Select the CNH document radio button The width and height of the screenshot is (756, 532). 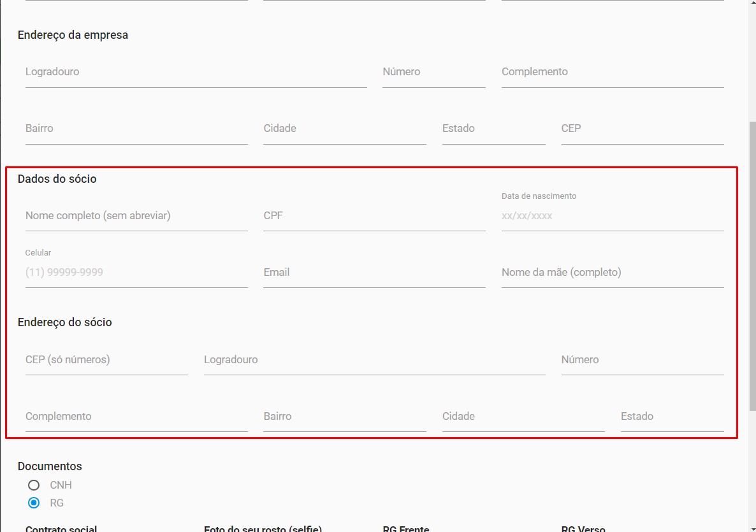(34, 485)
